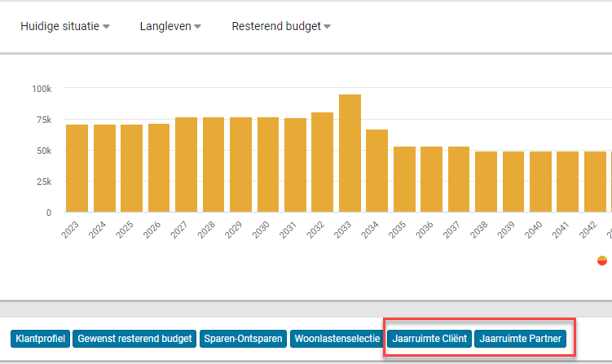Open the Resterend budget dropdown
Screen dimensions: 612x364
pyautogui.click(x=280, y=26)
